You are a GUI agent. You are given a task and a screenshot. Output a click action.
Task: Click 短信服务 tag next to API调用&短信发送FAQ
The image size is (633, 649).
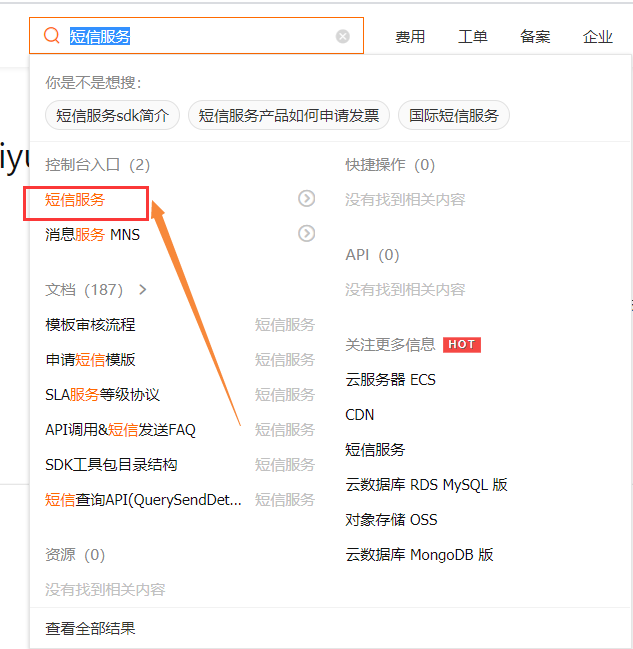coord(285,430)
